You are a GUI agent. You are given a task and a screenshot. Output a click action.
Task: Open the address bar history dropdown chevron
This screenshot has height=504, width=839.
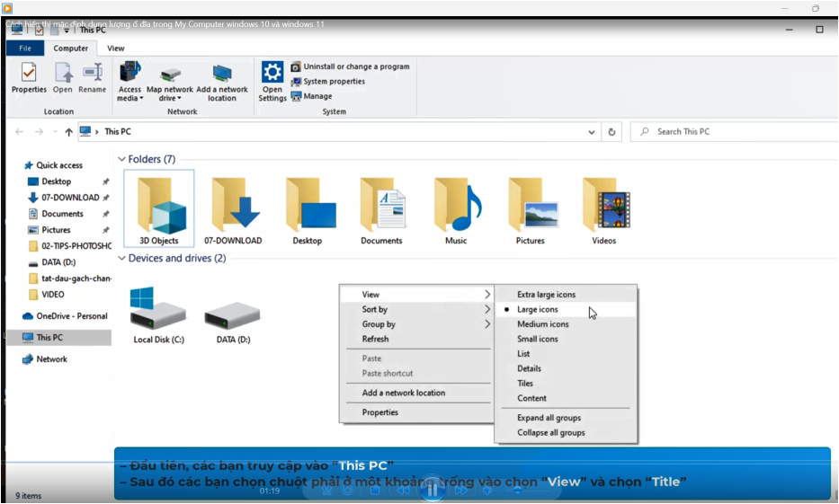point(592,132)
